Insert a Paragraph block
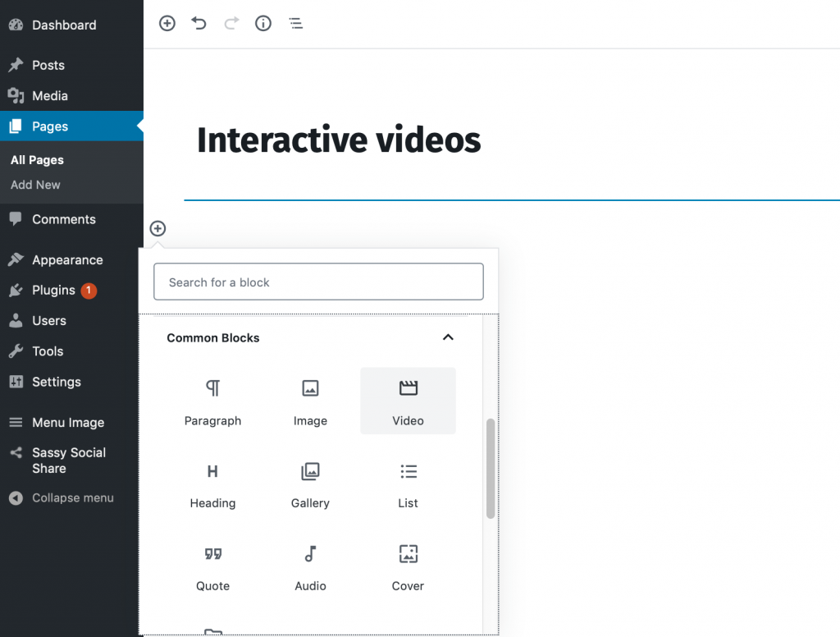Image resolution: width=840 pixels, height=637 pixels. tap(212, 401)
